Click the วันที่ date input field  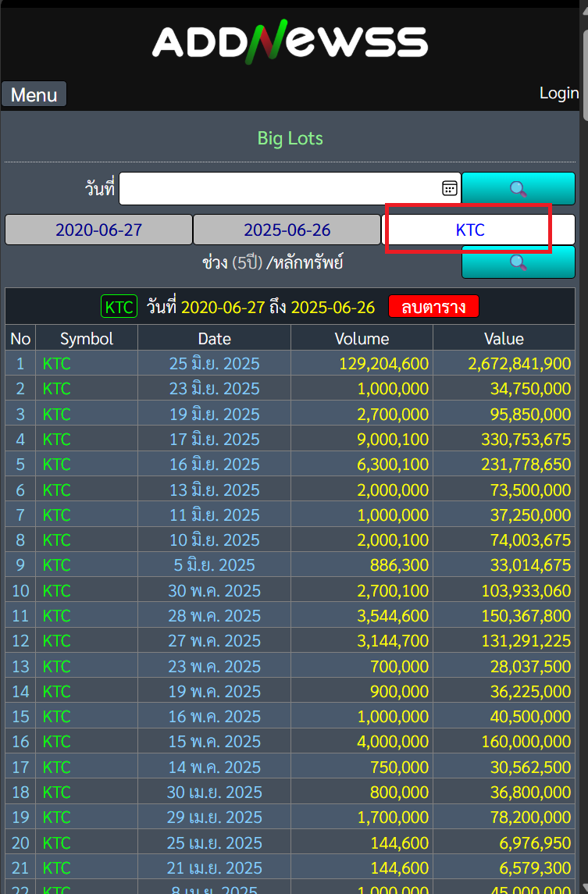[290, 189]
